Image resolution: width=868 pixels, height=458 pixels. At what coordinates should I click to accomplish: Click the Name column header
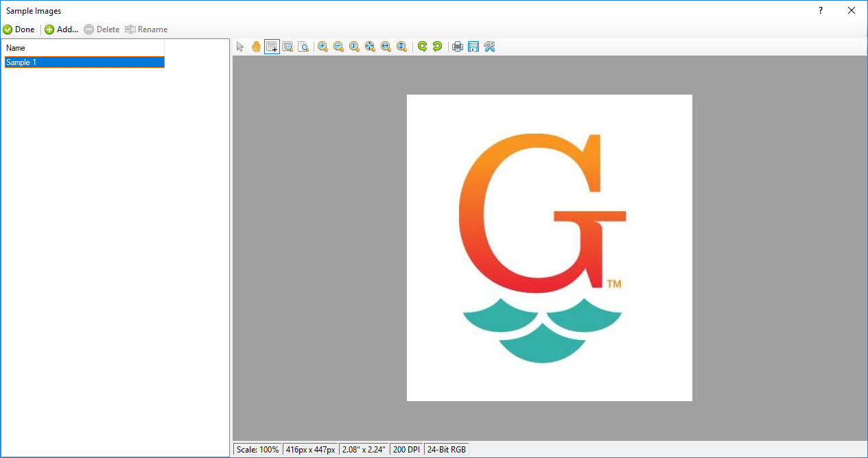tap(84, 48)
